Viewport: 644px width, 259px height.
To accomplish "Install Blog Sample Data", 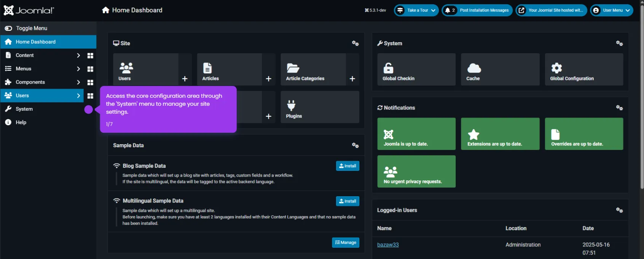I will [348, 166].
